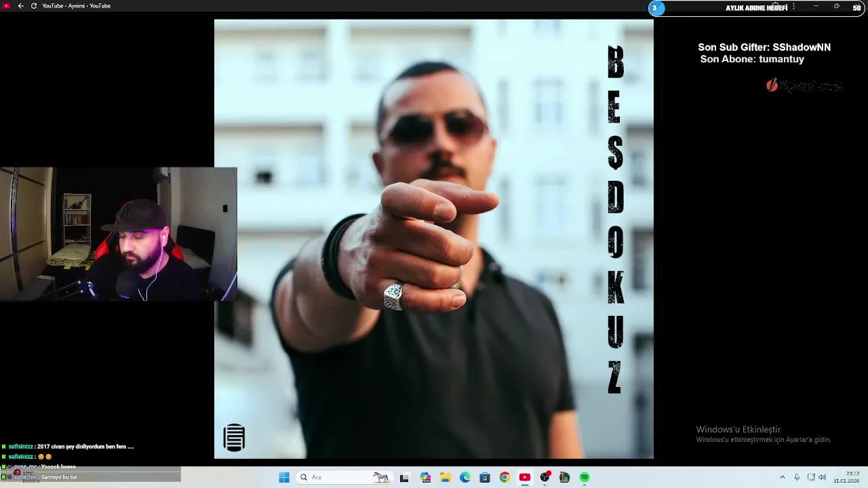Click the streamer webcam overlay
Viewport: 868px width, 488px height.
119,234
